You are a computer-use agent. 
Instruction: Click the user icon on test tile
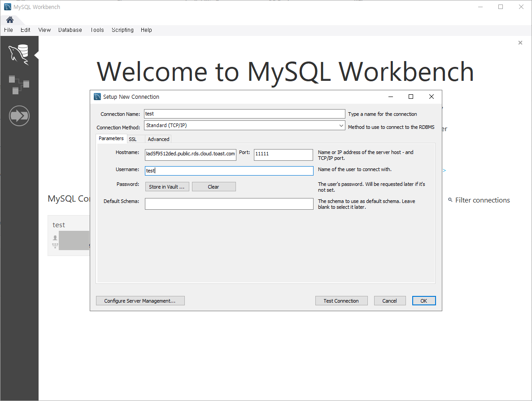click(x=55, y=238)
